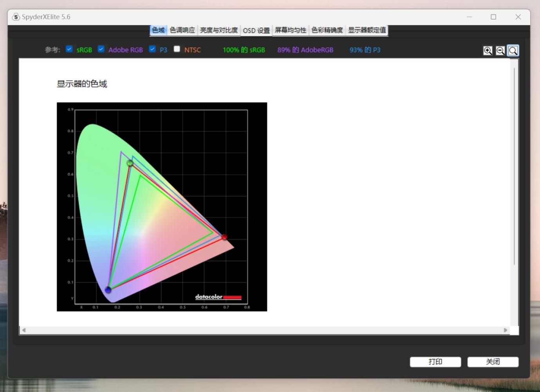Uncheck the sRGB reference checkbox
Viewport: 540px width, 392px height.
pos(69,49)
